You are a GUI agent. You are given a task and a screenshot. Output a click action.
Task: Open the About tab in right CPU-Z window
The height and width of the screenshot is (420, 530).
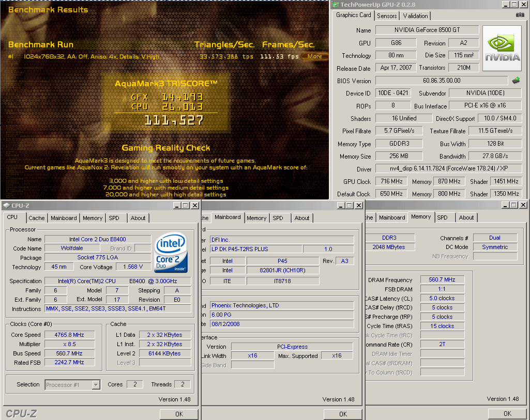466,218
